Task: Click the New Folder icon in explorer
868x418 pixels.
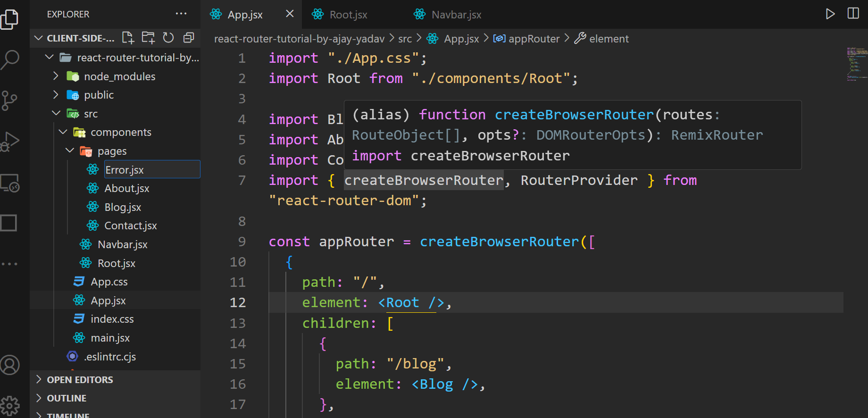Action: pos(148,38)
